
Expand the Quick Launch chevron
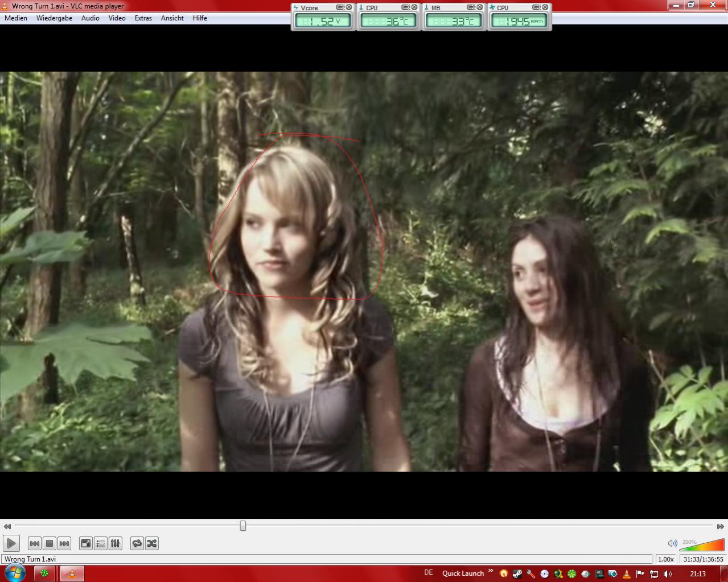coord(491,572)
